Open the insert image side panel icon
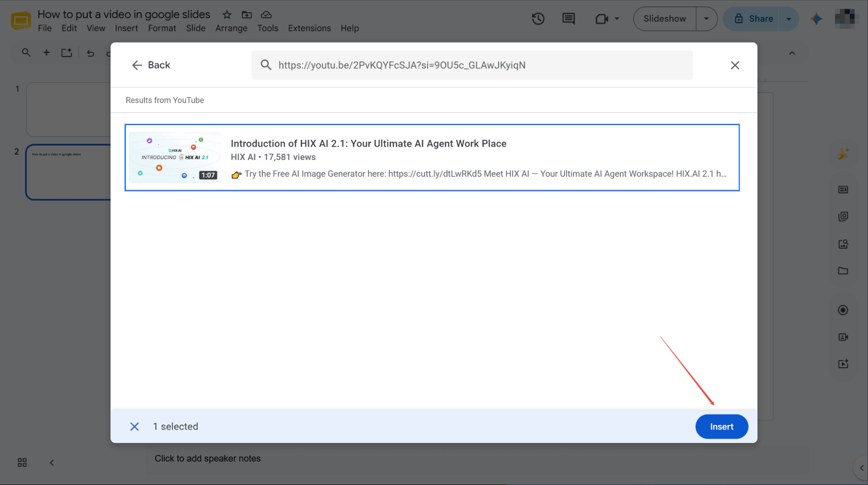Viewport: 868px width, 485px height. click(x=843, y=244)
